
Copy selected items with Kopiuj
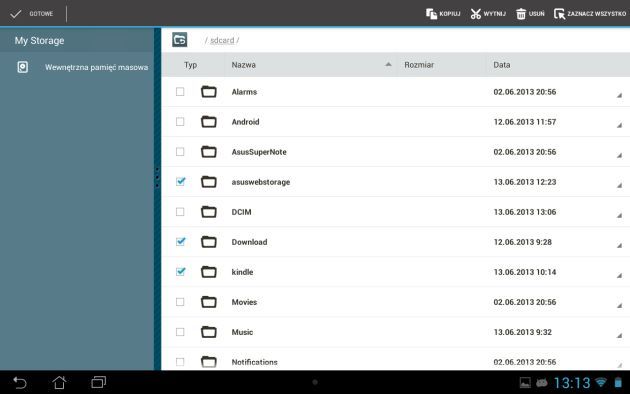tap(443, 14)
